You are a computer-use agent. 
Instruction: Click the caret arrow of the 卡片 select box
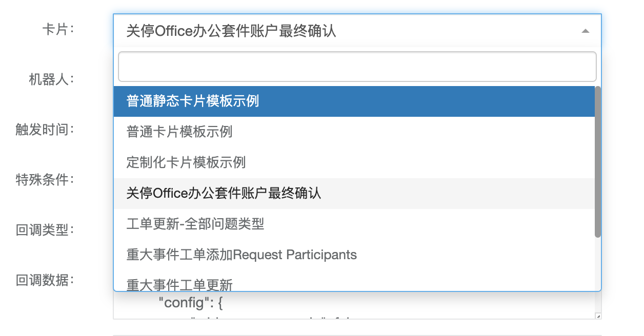pos(585,31)
